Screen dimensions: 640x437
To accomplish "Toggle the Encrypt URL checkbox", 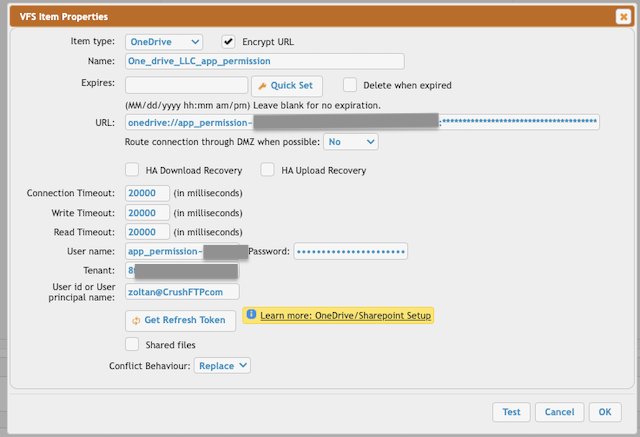I will point(228,42).
